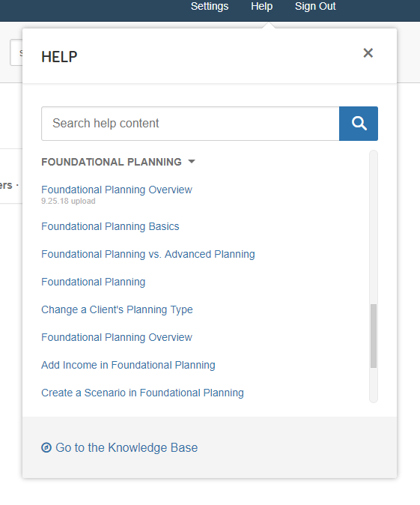The image size is (420, 505).
Task: Select Help in the top navigation
Action: [261, 6]
